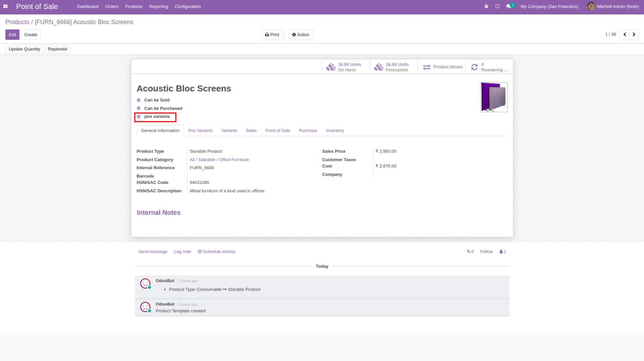This screenshot has width=644, height=361.
Task: Switch to the Pos Variants tab
Action: point(200,131)
